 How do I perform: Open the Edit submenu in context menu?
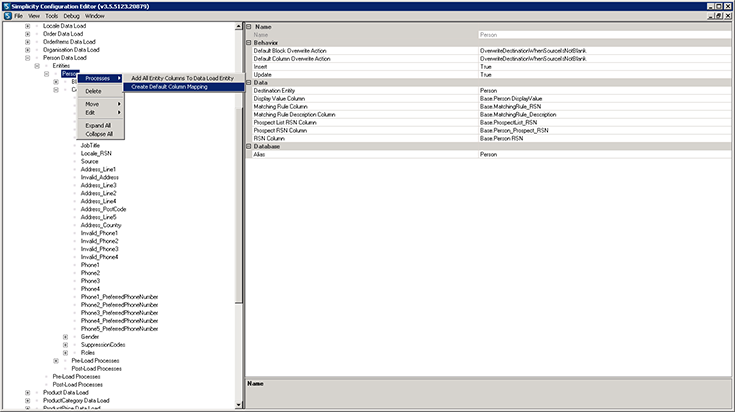tap(100, 112)
